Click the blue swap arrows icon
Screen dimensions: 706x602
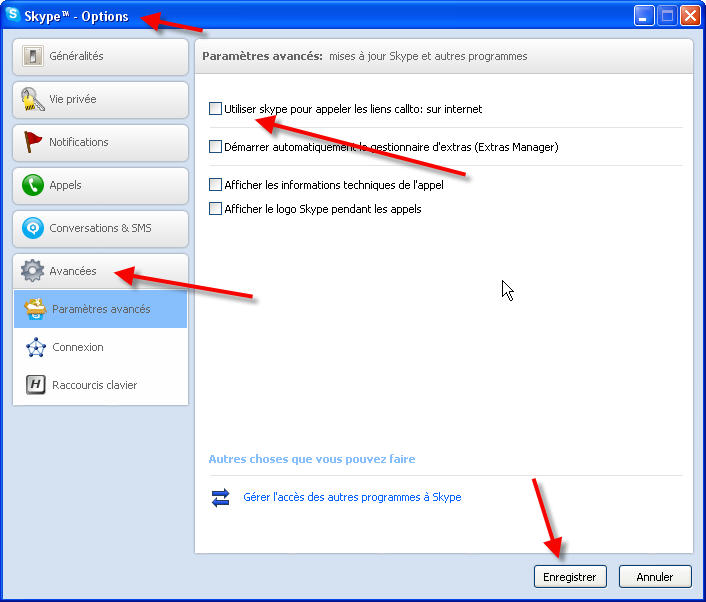221,498
